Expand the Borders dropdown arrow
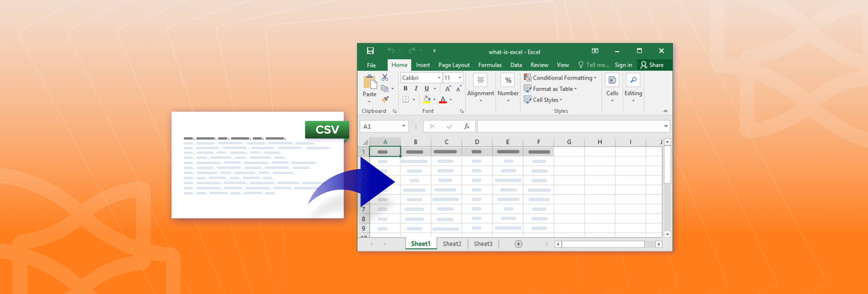This screenshot has height=294, width=868. coord(413,100)
